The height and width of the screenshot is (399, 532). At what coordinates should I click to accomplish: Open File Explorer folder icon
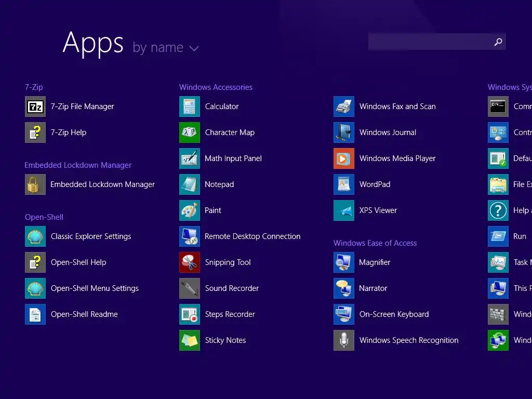point(498,184)
